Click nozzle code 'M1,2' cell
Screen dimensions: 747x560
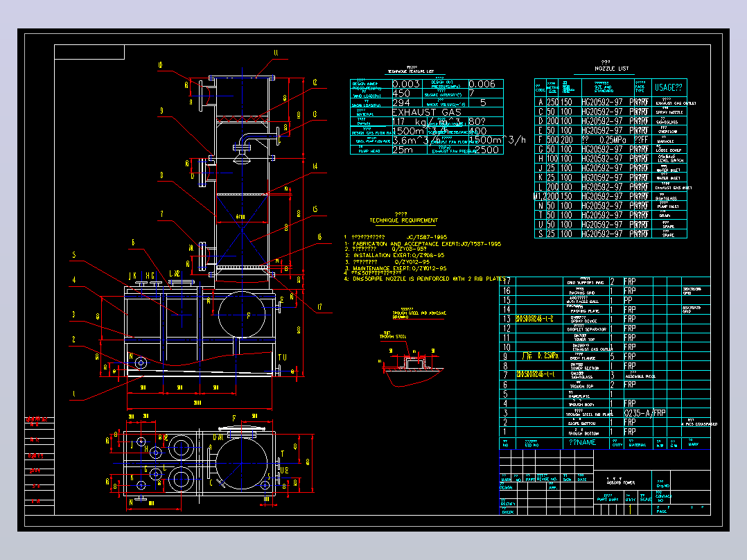[540, 196]
